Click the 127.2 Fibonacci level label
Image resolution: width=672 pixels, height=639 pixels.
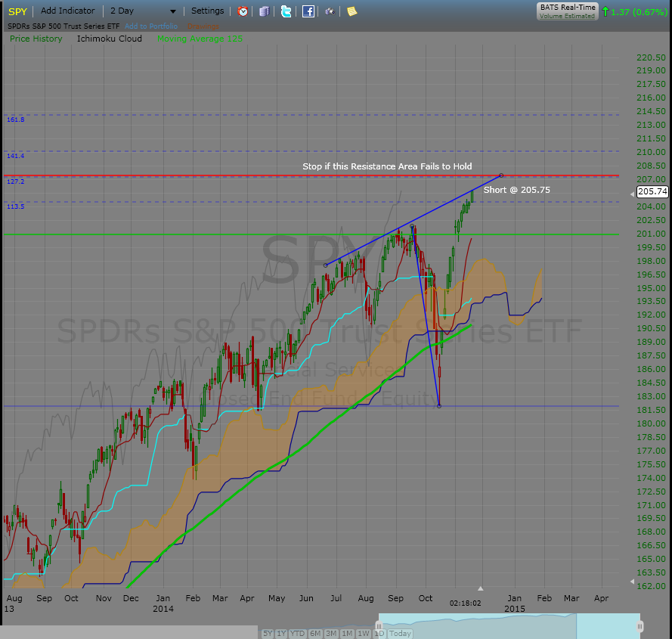click(x=16, y=181)
